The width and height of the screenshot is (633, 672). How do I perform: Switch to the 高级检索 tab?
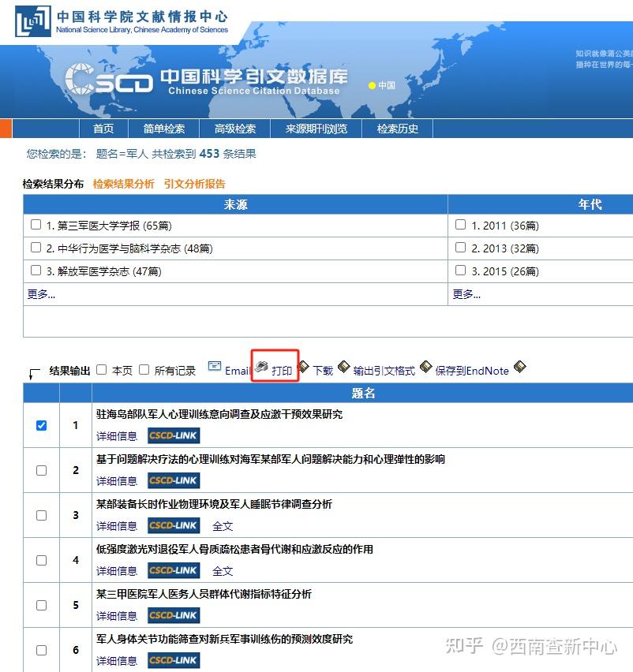coord(234,129)
